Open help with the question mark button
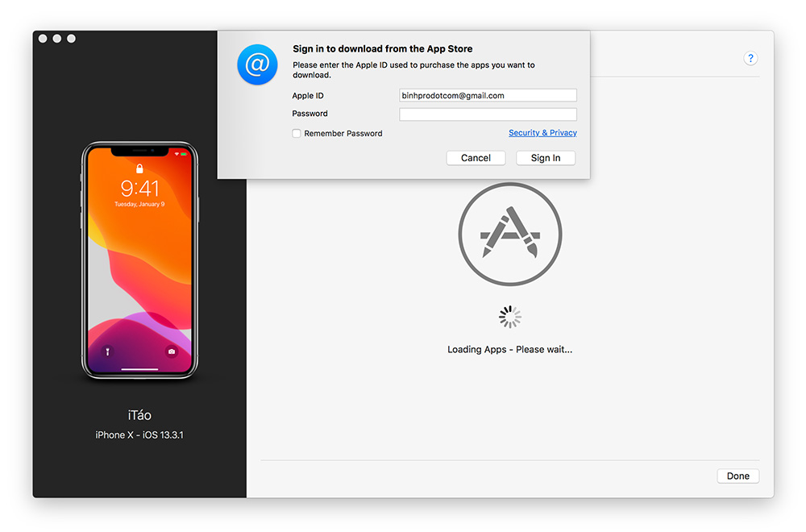Screen dimensions: 806x532 tap(750, 58)
